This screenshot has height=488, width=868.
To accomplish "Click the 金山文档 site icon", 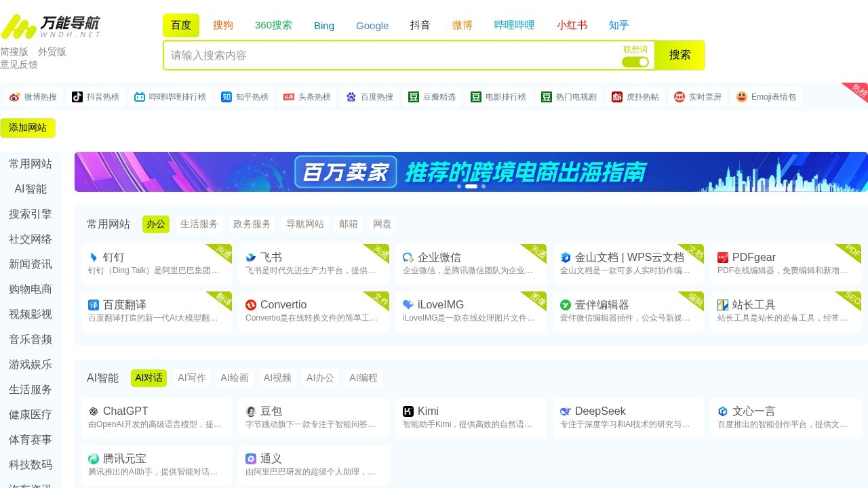I will point(566,258).
